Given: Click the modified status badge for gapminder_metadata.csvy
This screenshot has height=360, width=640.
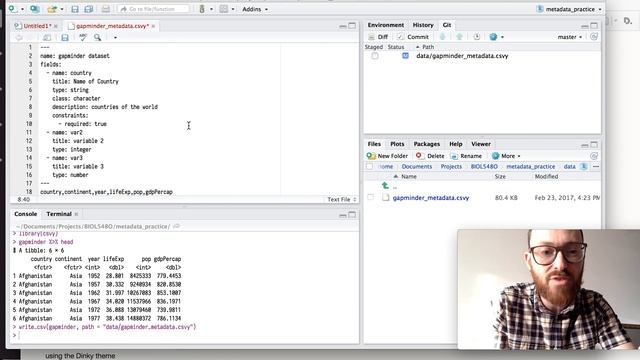Looking at the screenshot, I should pos(405,56).
